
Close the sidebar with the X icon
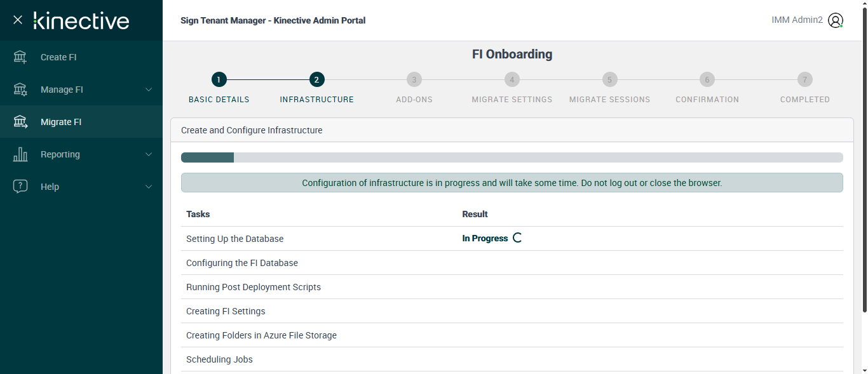[18, 20]
